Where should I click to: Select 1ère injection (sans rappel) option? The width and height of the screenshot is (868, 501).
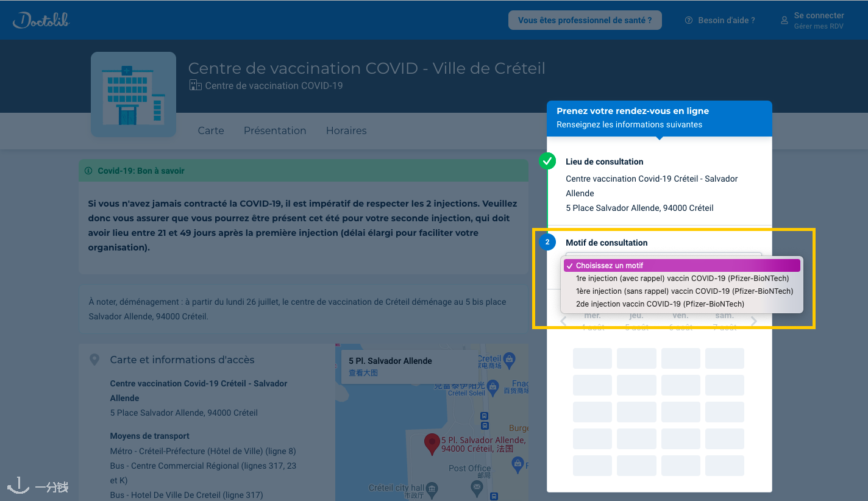pos(681,291)
